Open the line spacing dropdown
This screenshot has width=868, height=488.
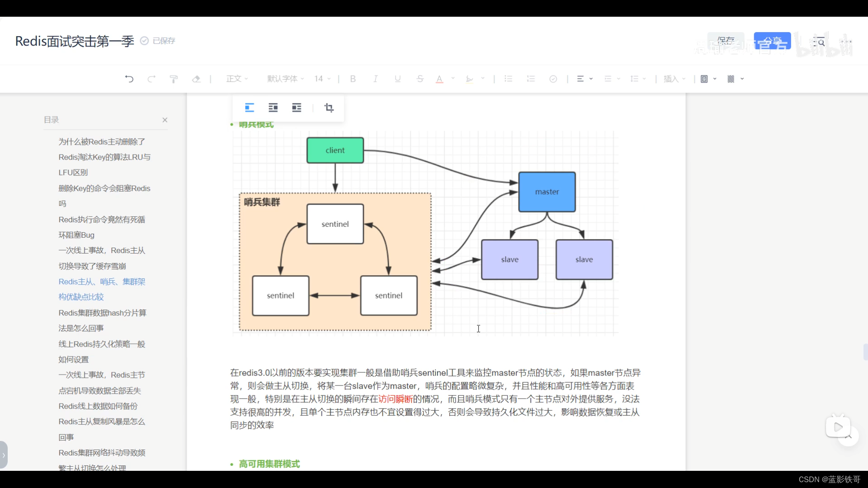(638, 79)
